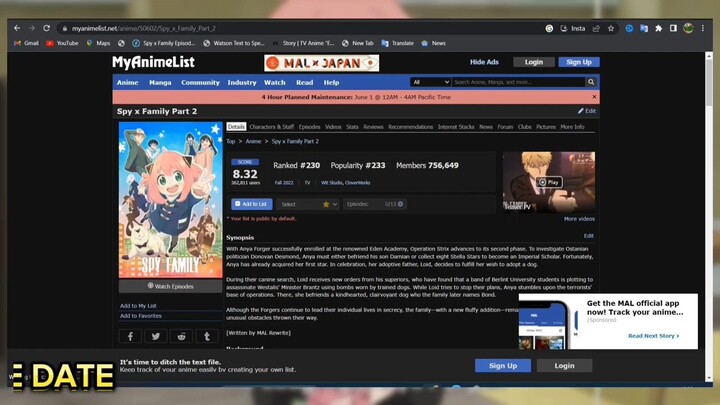Switch to the Stats tab
720x405 pixels.
click(x=352, y=127)
